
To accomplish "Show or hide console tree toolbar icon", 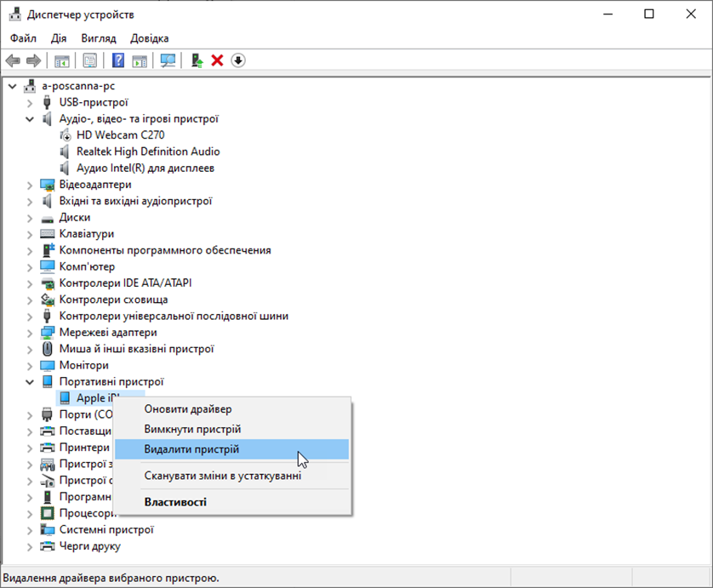I will (62, 60).
